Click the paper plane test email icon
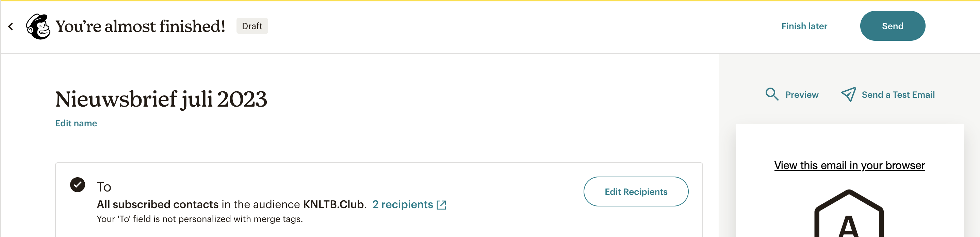This screenshot has width=980, height=237. (848, 94)
